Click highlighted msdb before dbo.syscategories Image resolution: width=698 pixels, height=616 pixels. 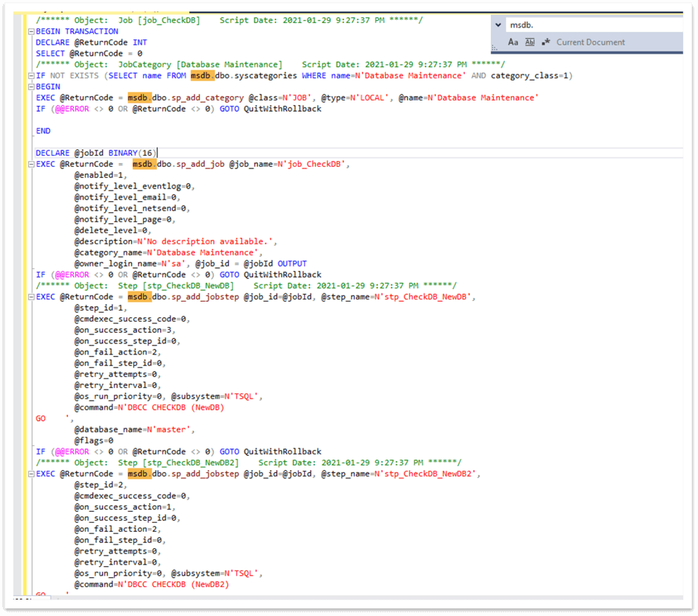[202, 76]
